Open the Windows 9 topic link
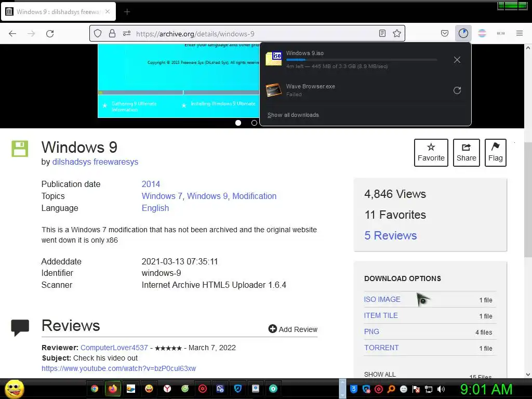532x399 pixels. 207,196
